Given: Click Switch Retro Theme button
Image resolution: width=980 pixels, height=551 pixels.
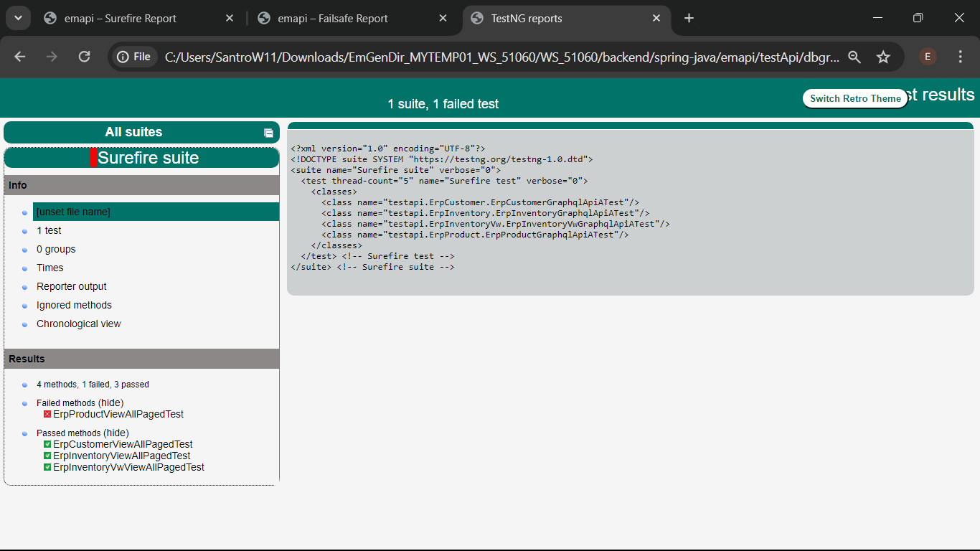Looking at the screenshot, I should click(855, 98).
